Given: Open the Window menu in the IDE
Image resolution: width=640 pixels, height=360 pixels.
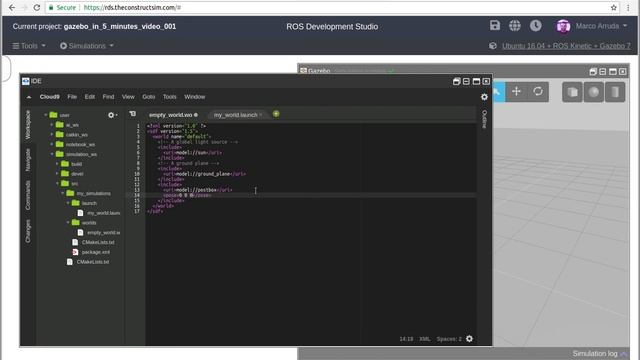Looking at the screenshot, I should (195, 97).
